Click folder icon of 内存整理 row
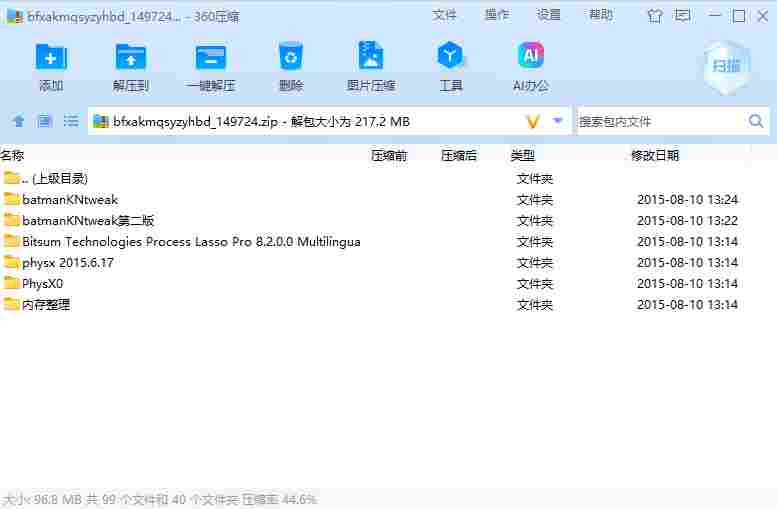Image resolution: width=777 pixels, height=509 pixels. 11,304
